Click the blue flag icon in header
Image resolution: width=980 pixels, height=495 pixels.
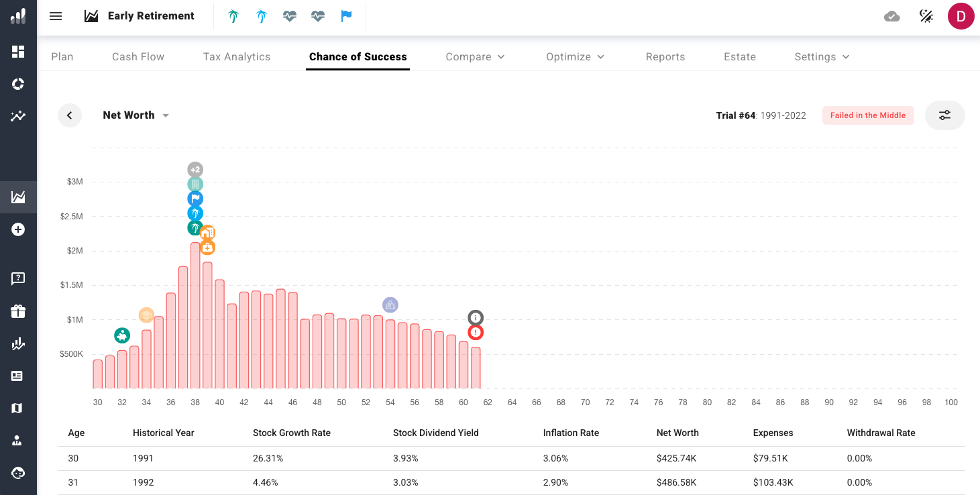point(346,16)
